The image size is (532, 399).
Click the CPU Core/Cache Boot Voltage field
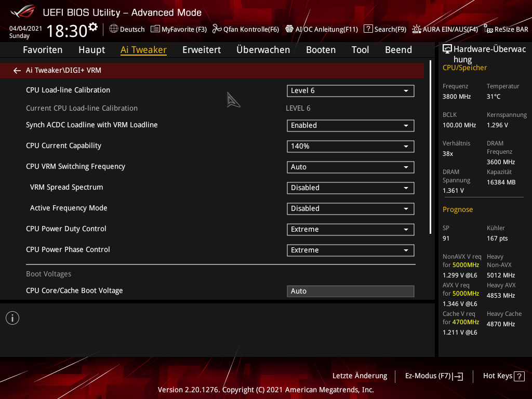tap(351, 291)
